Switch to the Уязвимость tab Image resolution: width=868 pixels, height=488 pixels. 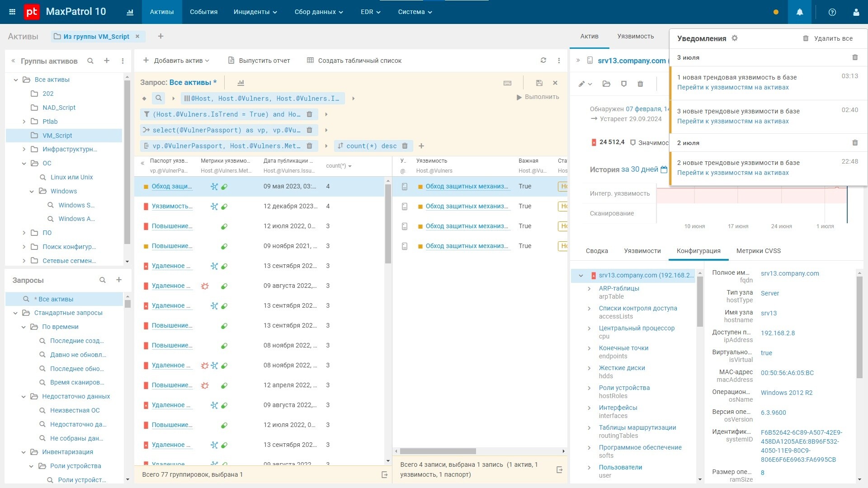pos(636,36)
